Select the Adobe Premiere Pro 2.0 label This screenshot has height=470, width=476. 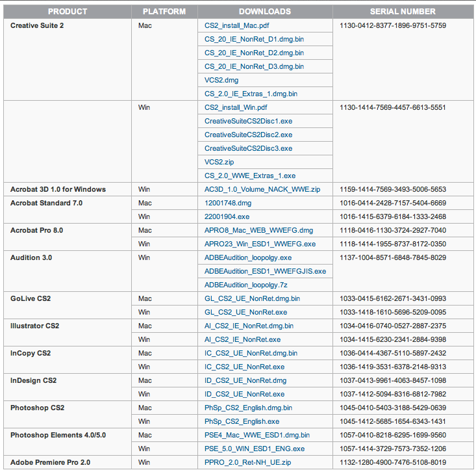pos(51,463)
